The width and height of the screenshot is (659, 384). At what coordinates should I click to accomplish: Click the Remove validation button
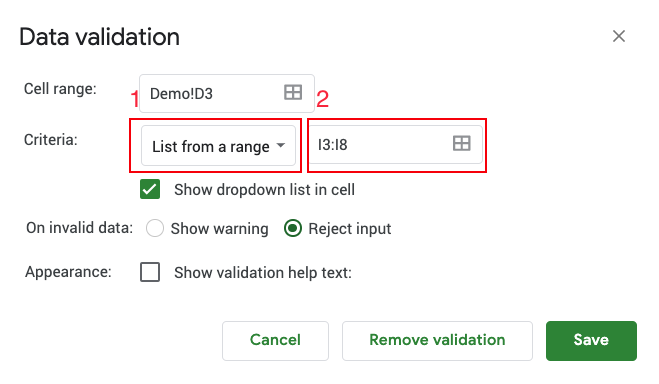pyautogui.click(x=437, y=340)
